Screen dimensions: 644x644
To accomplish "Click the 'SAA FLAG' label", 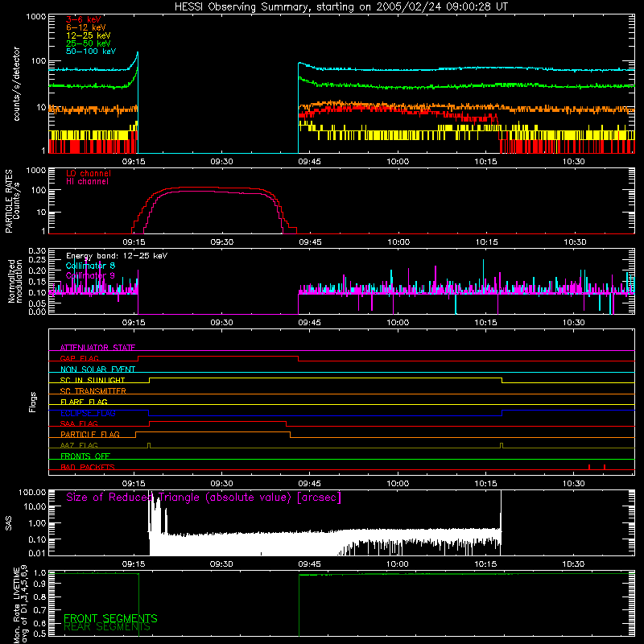I will tap(79, 423).
